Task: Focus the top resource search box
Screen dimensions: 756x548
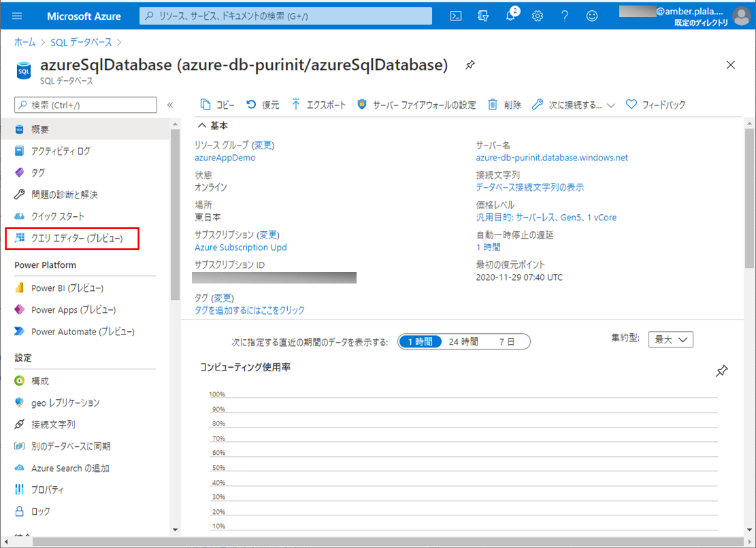Action: coord(286,16)
